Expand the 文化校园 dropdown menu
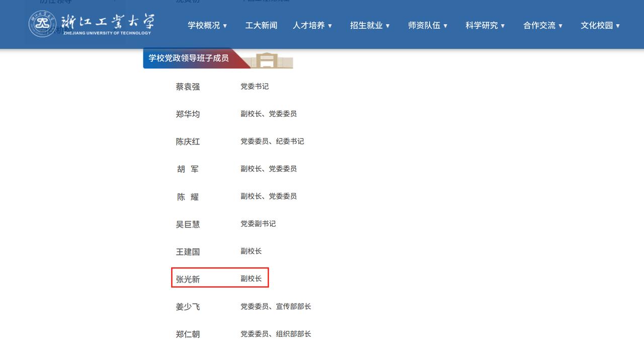This screenshot has width=644, height=355. point(601,25)
